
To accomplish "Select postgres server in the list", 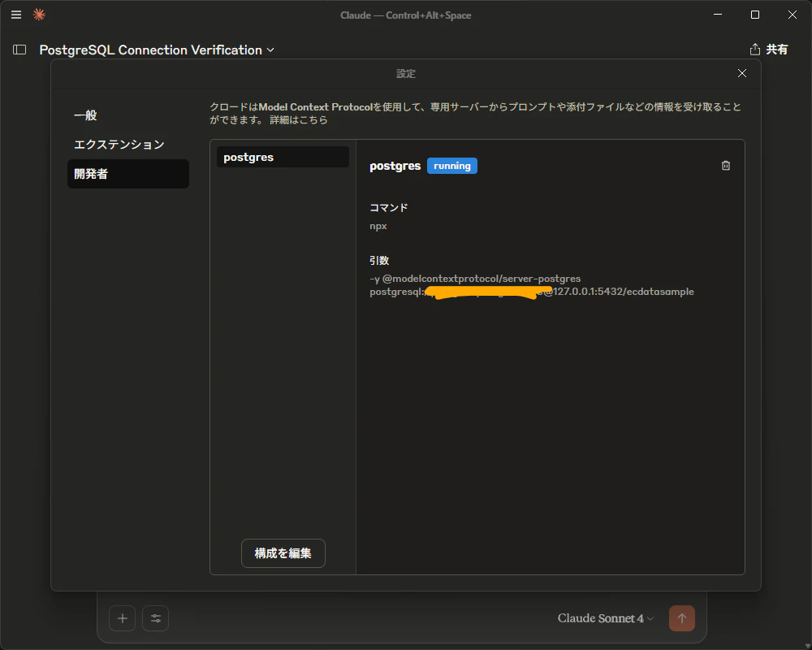I will (283, 157).
